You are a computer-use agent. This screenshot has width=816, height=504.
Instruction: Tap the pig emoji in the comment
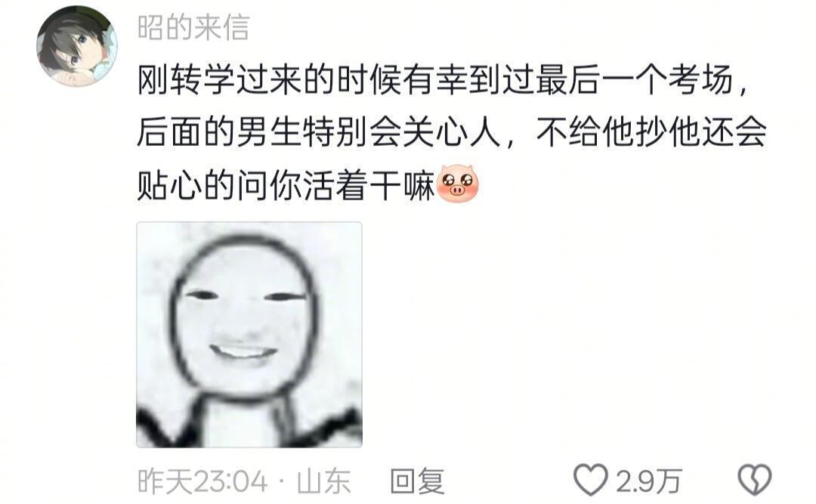click(457, 184)
